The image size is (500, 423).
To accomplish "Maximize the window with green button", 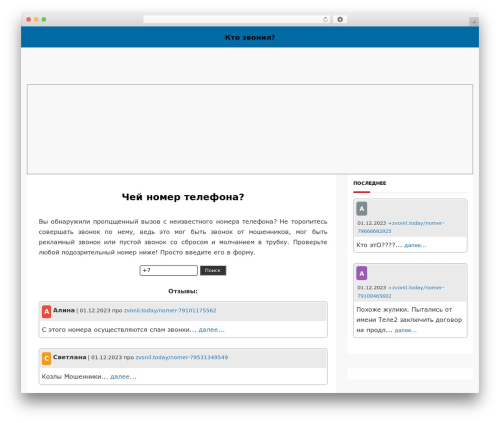I will (44, 19).
